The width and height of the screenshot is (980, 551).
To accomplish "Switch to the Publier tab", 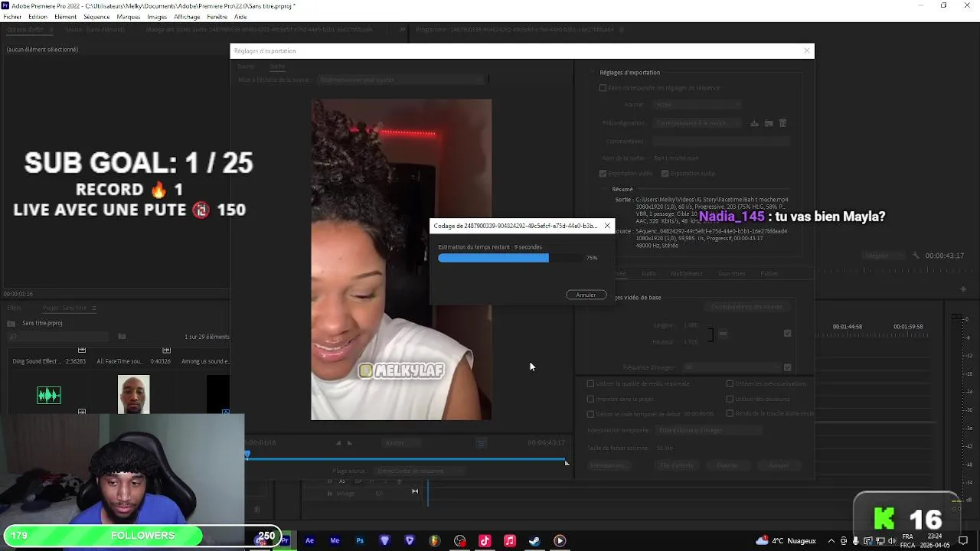I will click(769, 273).
